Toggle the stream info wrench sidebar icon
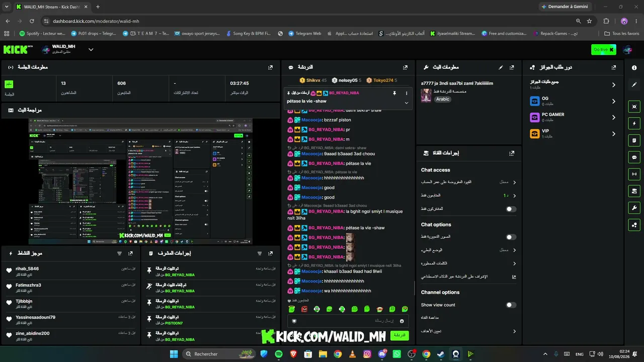This screenshot has width=644, height=362. click(x=634, y=208)
